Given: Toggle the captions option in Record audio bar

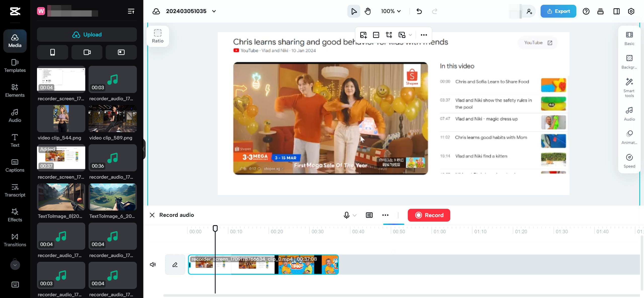Looking at the screenshot, I should pyautogui.click(x=369, y=215).
